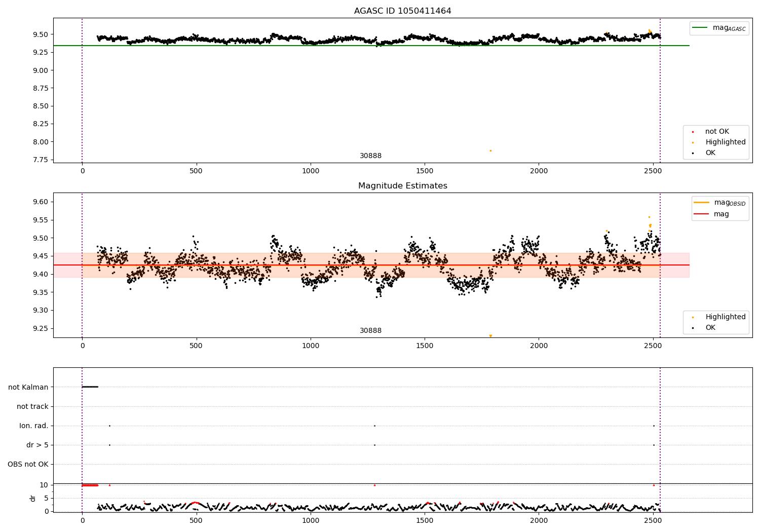Viewport: 760px width, 532px height.
Task: Click the orange highlighted points near 2480 in top plot
Action: 650,31
